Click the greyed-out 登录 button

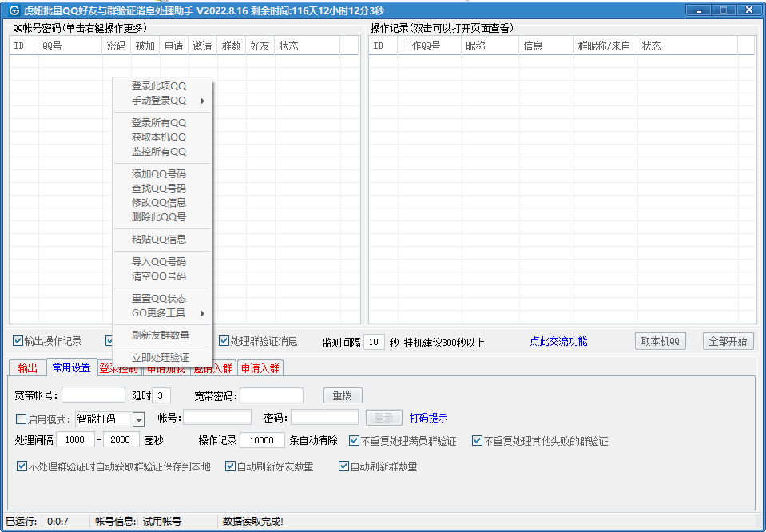click(384, 418)
